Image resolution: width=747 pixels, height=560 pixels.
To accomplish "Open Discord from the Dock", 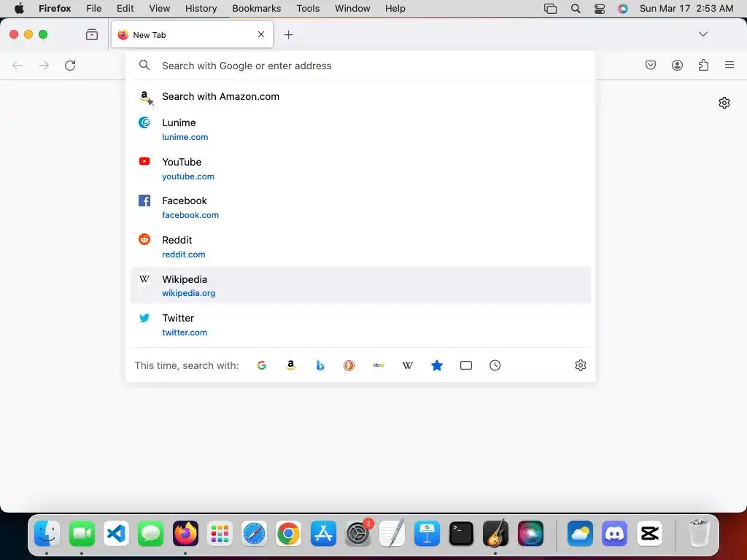I will pyautogui.click(x=614, y=533).
